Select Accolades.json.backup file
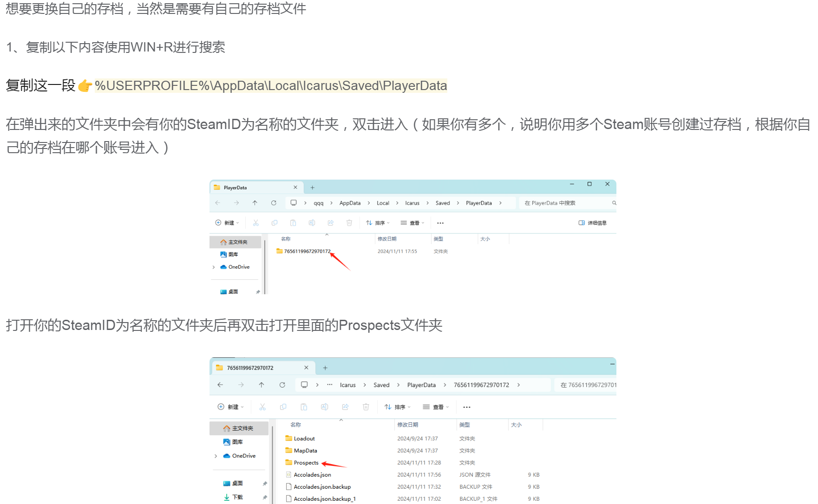 point(318,487)
